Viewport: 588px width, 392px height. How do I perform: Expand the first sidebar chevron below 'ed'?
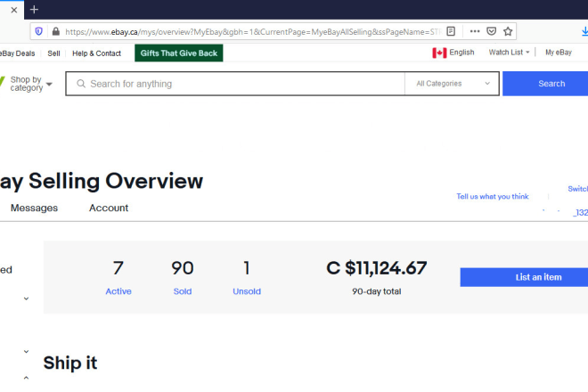26,298
